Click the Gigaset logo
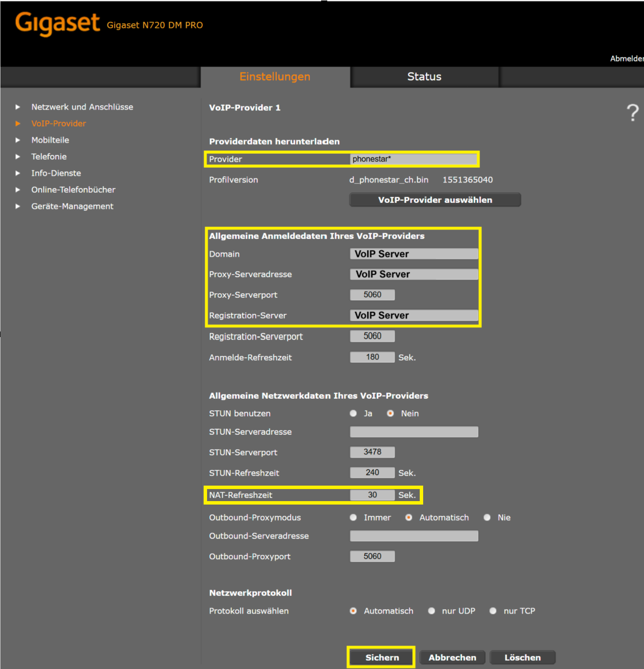Image resolution: width=644 pixels, height=669 pixels. coord(57,23)
